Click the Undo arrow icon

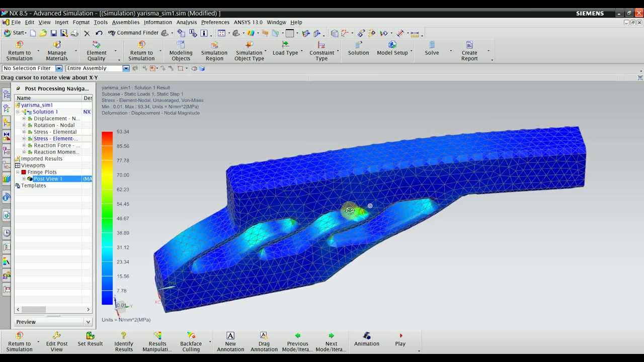(99, 33)
